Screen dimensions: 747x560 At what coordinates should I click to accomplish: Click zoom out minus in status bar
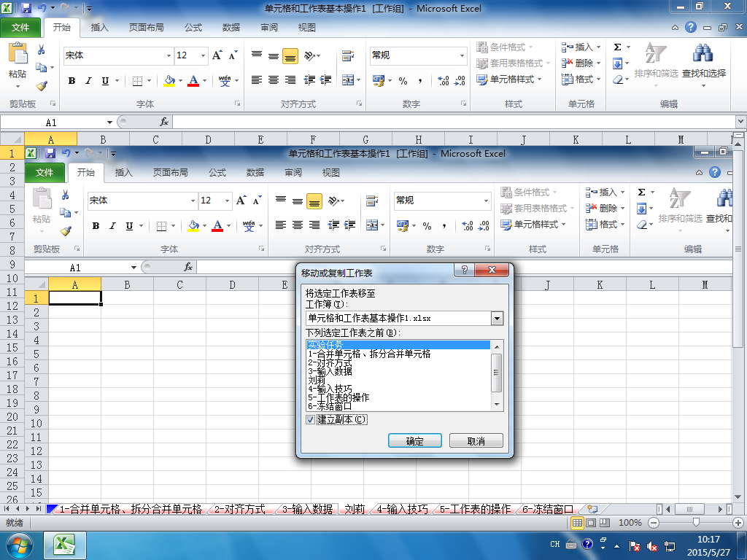654,523
